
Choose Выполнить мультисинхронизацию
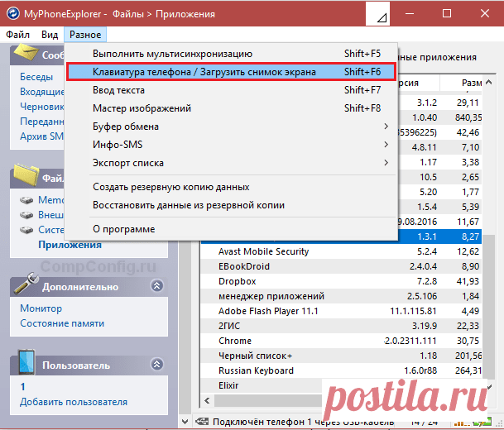231,54
